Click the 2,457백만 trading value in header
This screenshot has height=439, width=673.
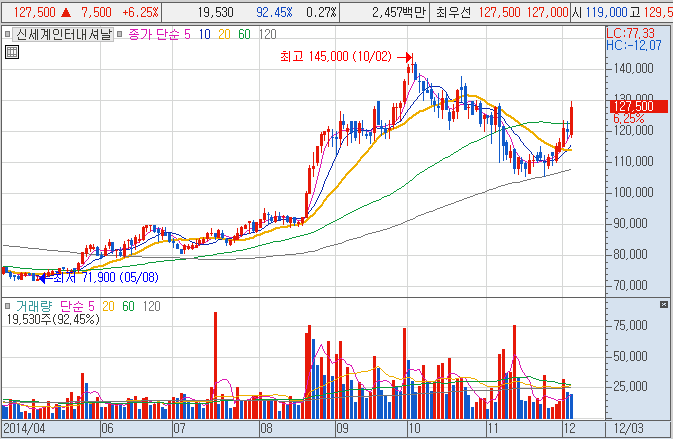[399, 12]
